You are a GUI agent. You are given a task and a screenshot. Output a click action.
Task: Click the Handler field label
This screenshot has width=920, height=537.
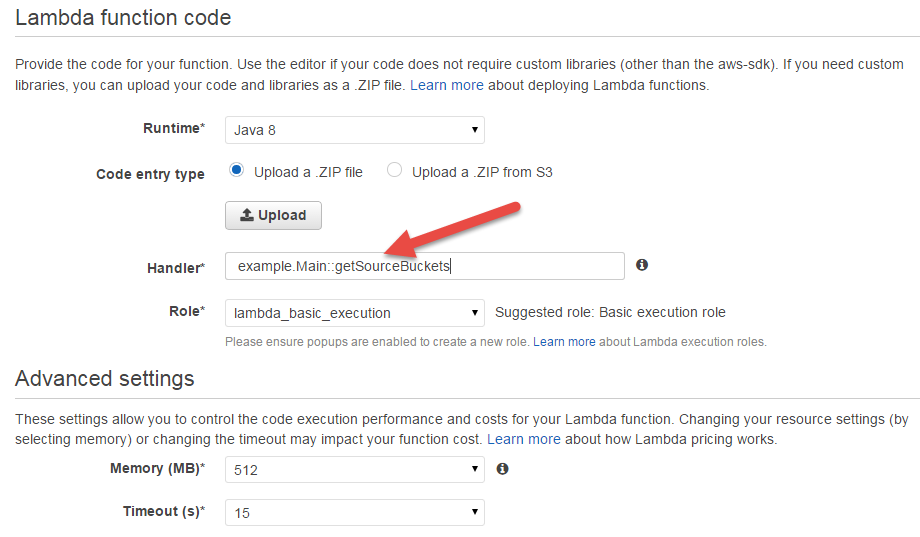click(x=175, y=268)
